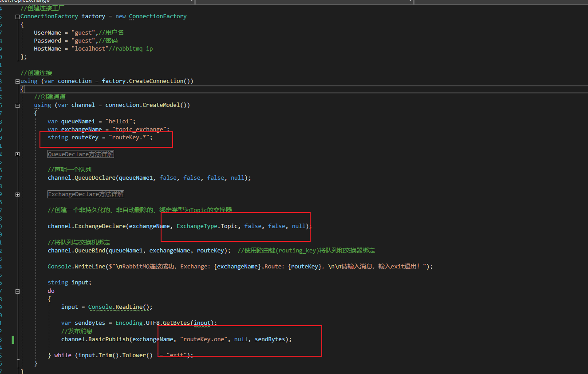Viewport: 588px width, 374px height.
Task: Click the routing_key binding comment after QueueBind
Action: pyautogui.click(x=306, y=250)
